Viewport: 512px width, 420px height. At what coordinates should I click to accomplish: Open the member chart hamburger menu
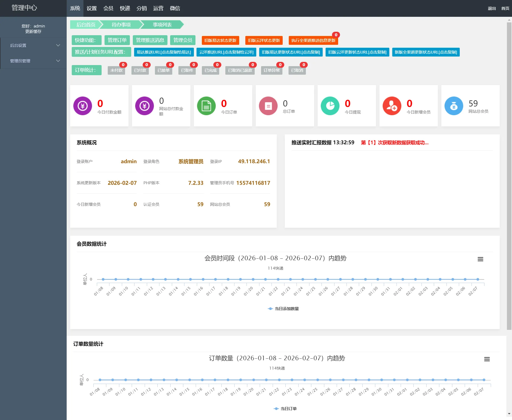[480, 259]
